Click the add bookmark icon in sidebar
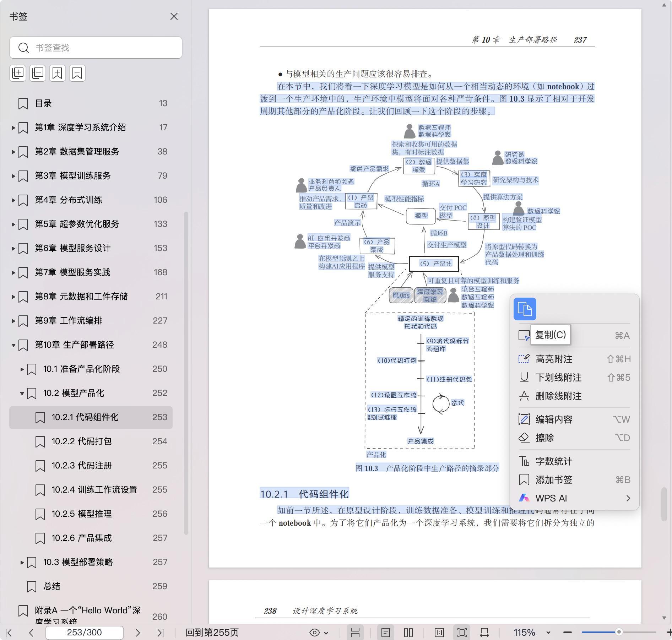The height and width of the screenshot is (640, 672). tap(58, 73)
